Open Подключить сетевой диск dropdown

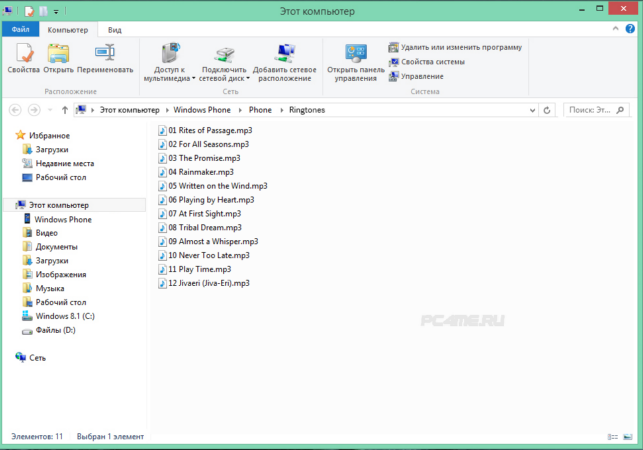coord(224,62)
